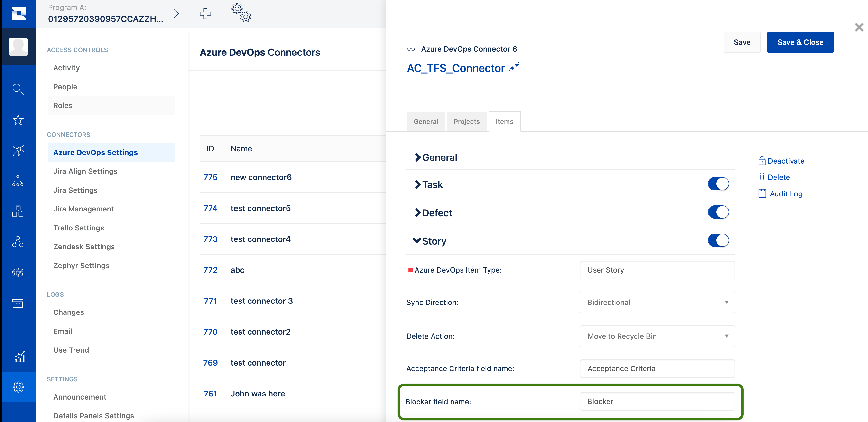Click the Blocker field name input
Viewport: 868px width, 422px height.
(657, 402)
